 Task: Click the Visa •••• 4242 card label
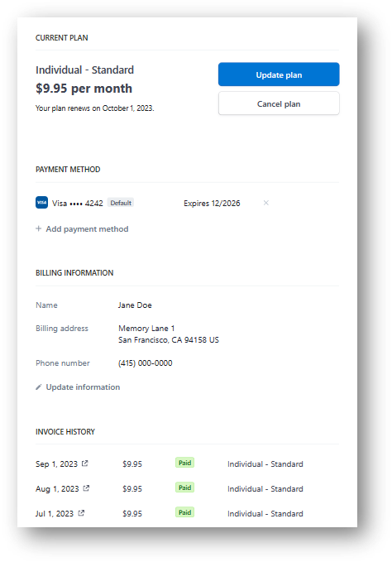78,204
